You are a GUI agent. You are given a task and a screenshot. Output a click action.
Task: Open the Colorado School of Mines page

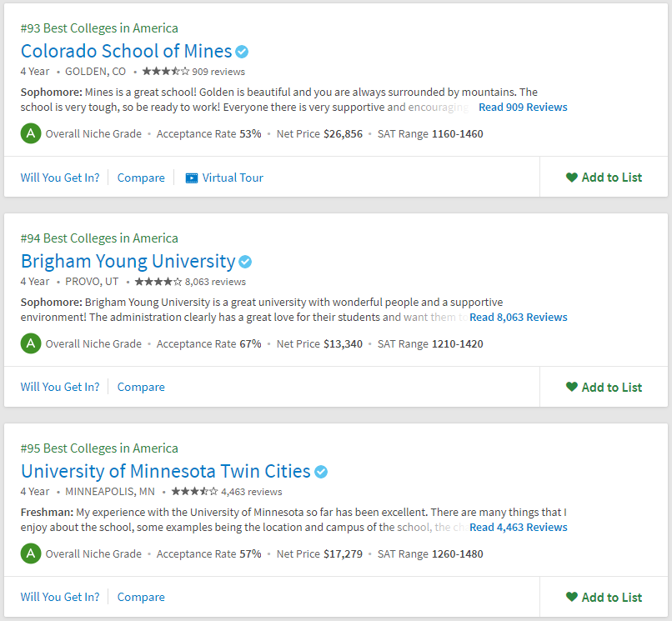coord(127,51)
